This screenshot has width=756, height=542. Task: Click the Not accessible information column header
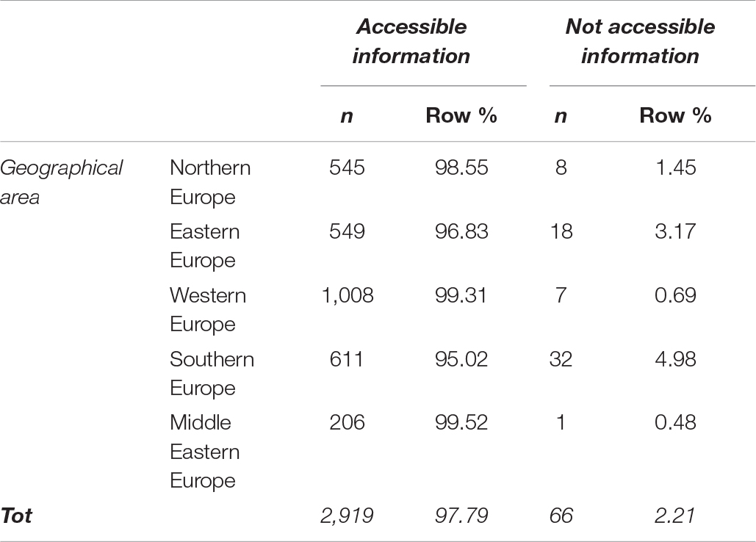[x=640, y=41]
